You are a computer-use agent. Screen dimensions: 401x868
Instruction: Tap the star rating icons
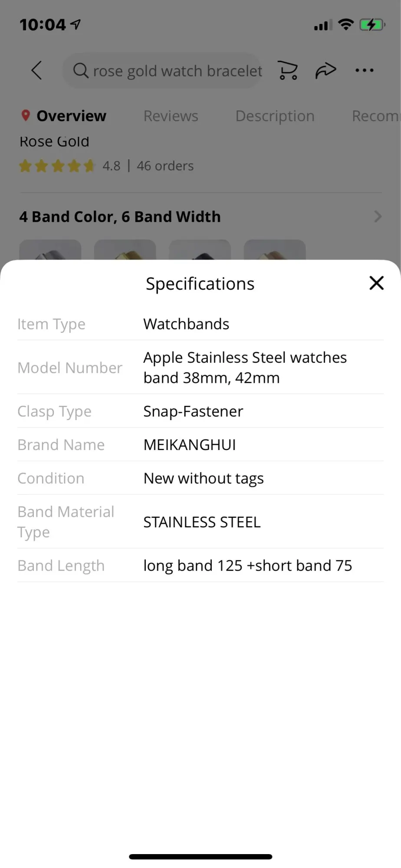(x=56, y=166)
